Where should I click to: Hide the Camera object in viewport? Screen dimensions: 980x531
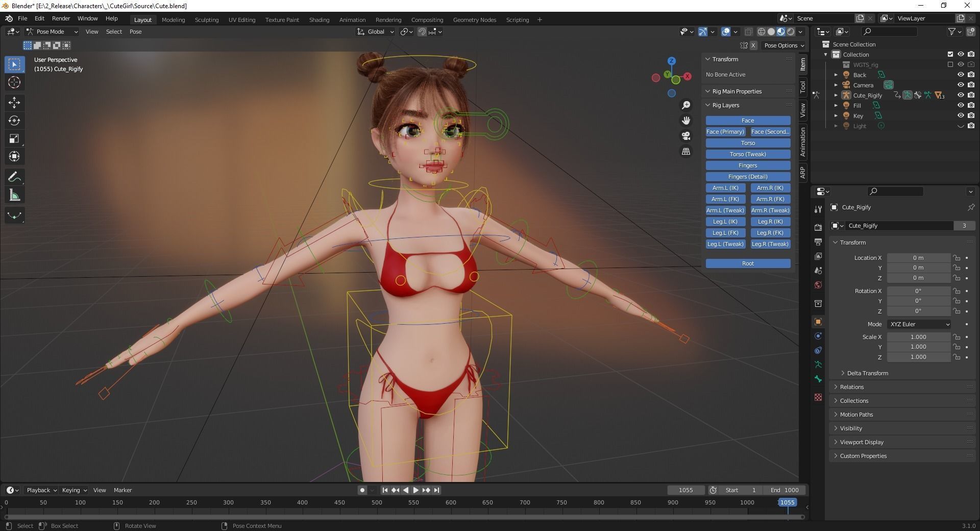(x=961, y=85)
